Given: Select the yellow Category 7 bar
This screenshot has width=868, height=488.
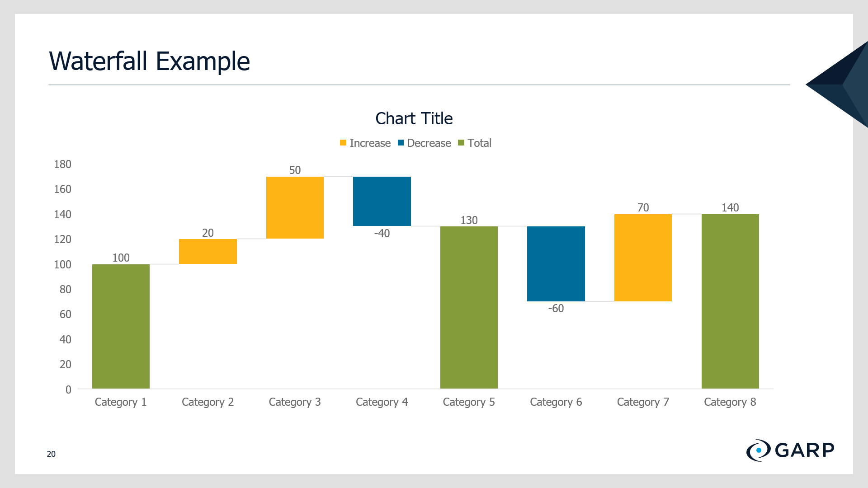Looking at the screenshot, I should coord(643,258).
